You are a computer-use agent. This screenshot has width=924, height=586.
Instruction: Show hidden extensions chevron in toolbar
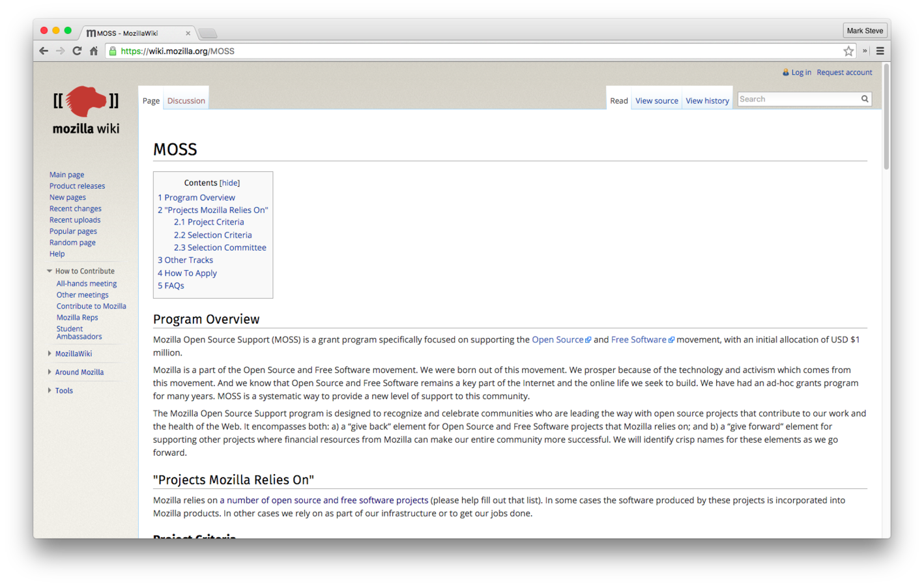point(865,51)
